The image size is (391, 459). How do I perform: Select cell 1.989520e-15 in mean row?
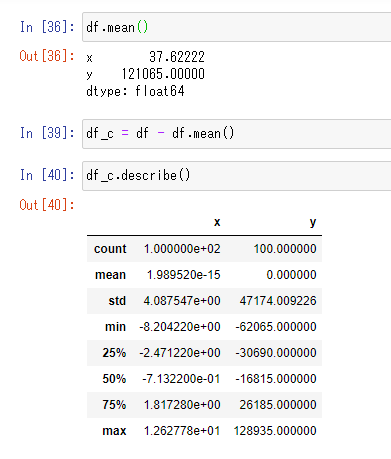[x=184, y=275]
